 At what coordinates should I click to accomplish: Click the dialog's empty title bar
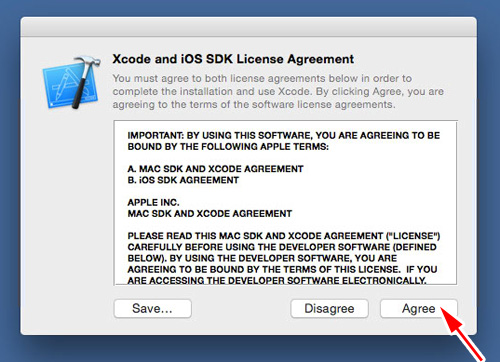(249, 27)
